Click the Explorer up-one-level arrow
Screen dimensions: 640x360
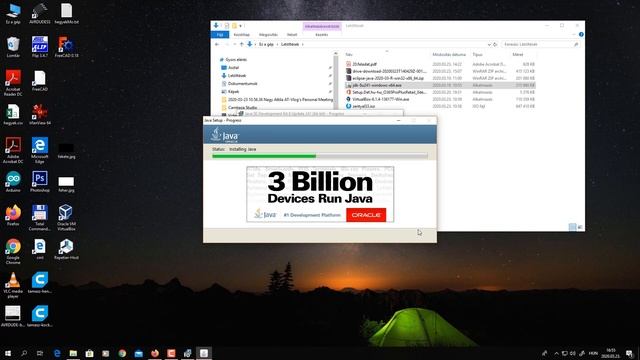241,44
